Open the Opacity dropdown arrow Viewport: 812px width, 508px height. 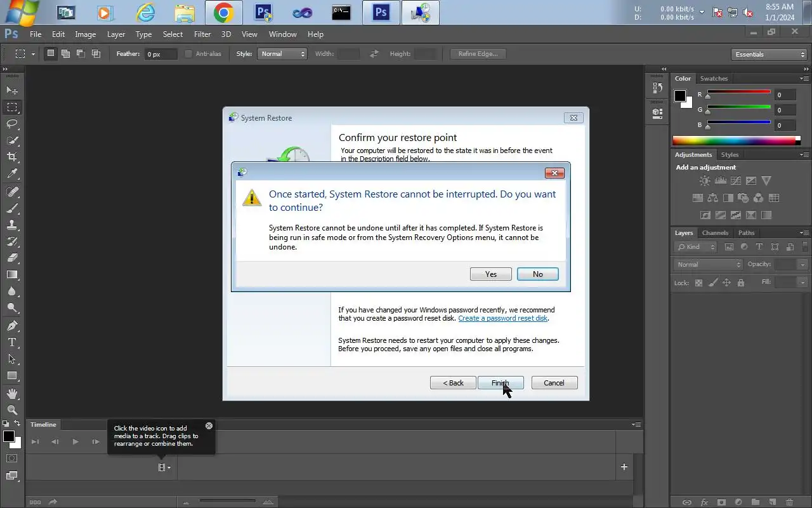802,265
